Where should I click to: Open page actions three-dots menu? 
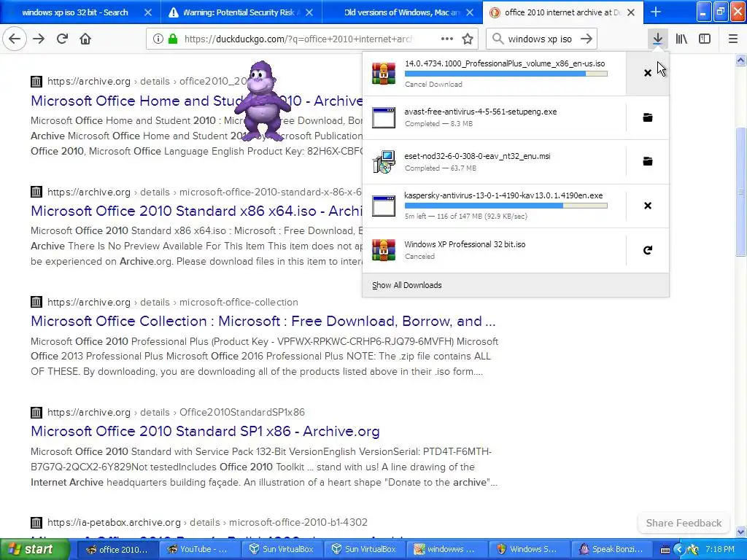coord(447,39)
